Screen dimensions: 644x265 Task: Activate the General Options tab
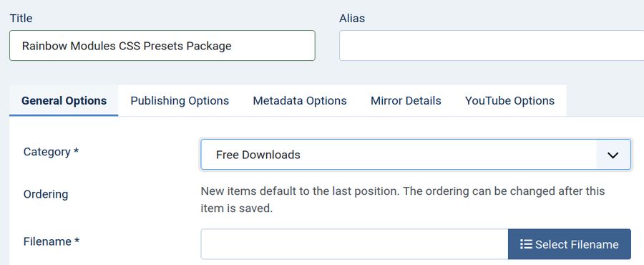(64, 101)
